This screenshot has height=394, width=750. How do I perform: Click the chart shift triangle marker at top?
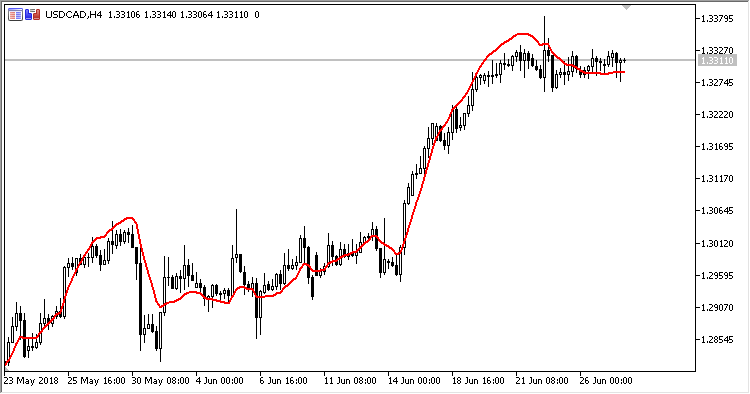click(x=626, y=8)
